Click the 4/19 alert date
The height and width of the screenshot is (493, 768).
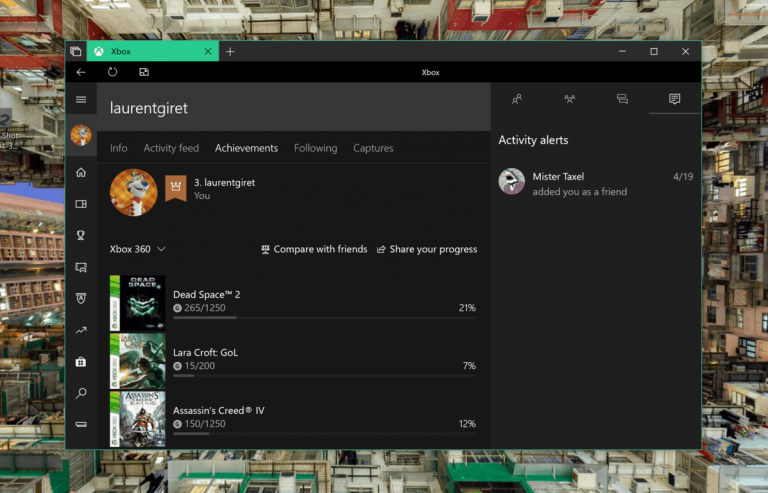click(x=683, y=177)
